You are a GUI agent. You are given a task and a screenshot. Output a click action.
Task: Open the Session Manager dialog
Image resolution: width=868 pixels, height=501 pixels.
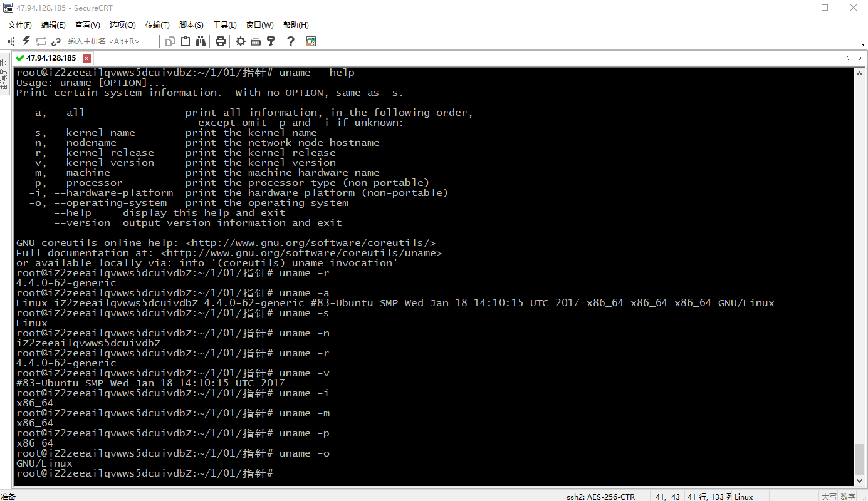(10, 41)
